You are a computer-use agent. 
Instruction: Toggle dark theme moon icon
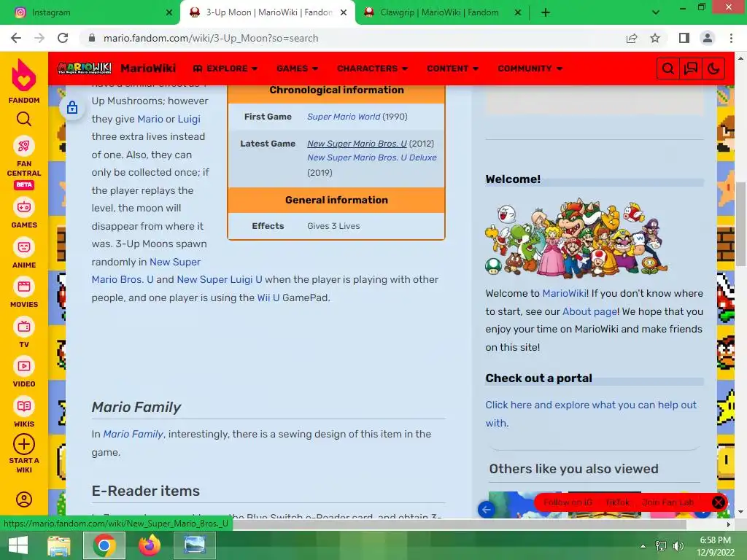coord(713,69)
